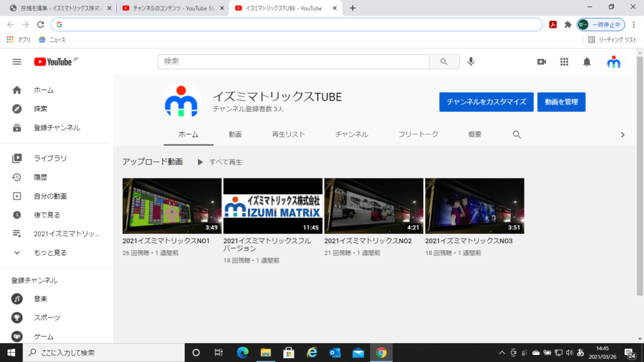Click the Chrome address bar
644x362 pixels.
tap(297, 25)
